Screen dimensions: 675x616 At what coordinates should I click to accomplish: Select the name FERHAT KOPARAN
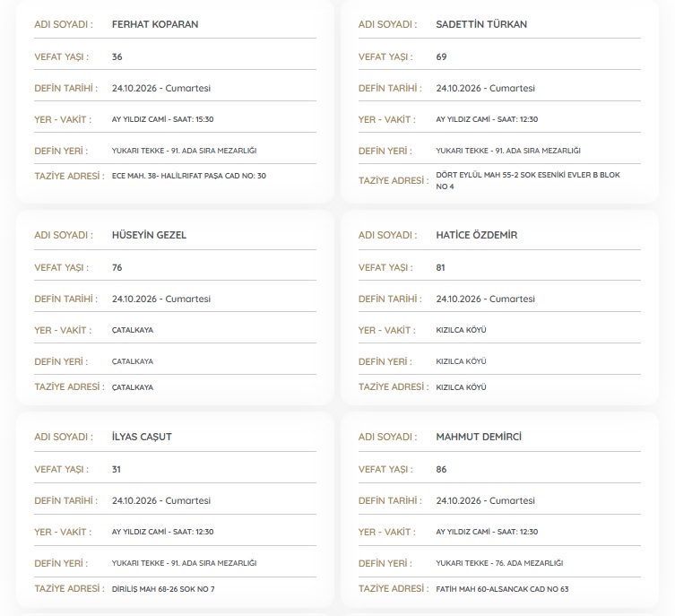(155, 24)
